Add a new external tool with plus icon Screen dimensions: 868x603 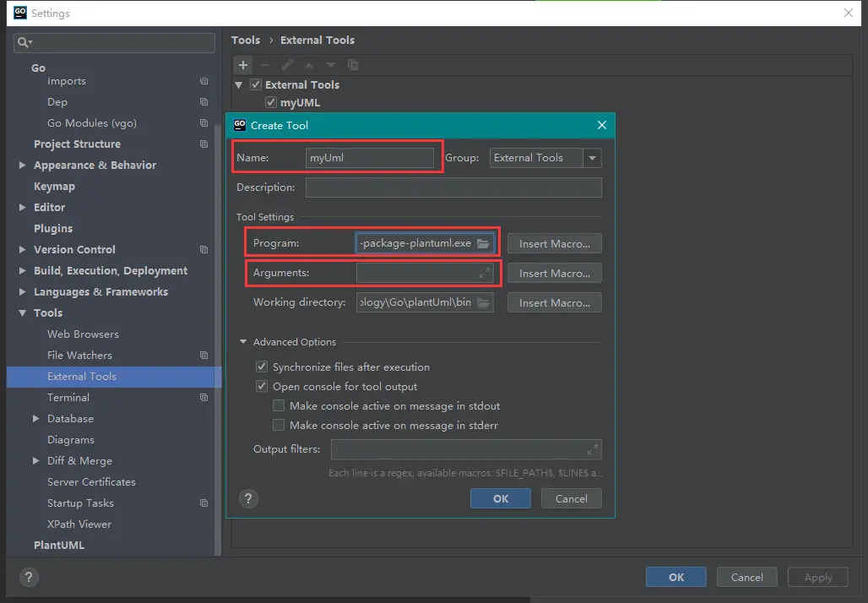pyautogui.click(x=243, y=65)
